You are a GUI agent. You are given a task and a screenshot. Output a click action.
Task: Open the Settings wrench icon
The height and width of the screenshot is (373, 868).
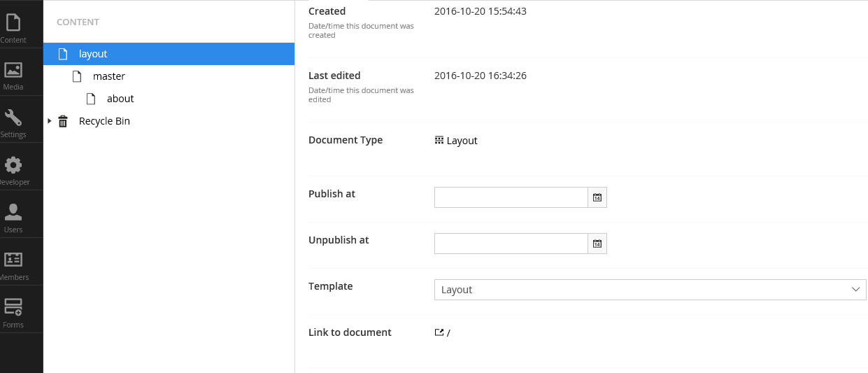point(13,118)
